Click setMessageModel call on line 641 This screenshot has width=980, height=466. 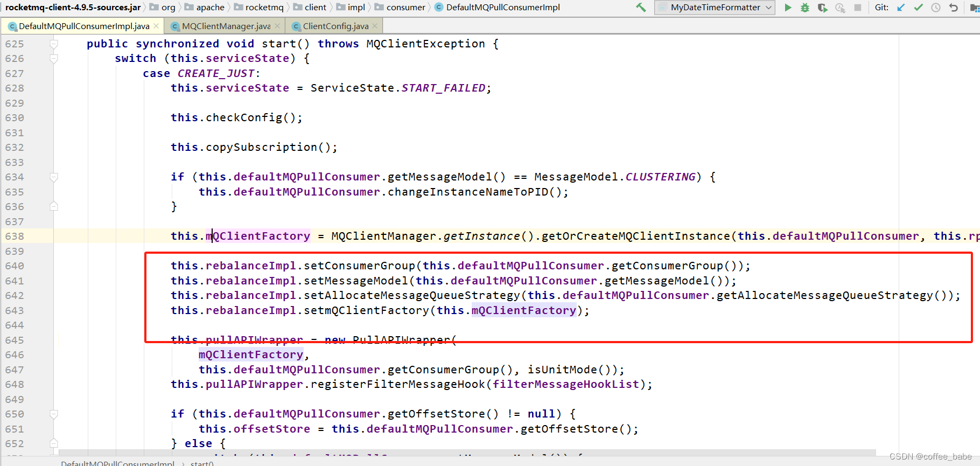[x=356, y=281]
